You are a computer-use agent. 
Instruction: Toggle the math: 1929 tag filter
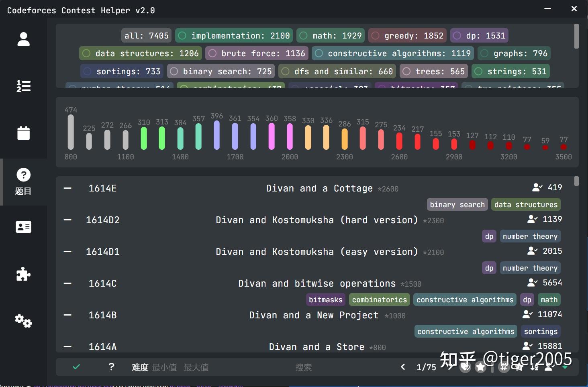[330, 35]
